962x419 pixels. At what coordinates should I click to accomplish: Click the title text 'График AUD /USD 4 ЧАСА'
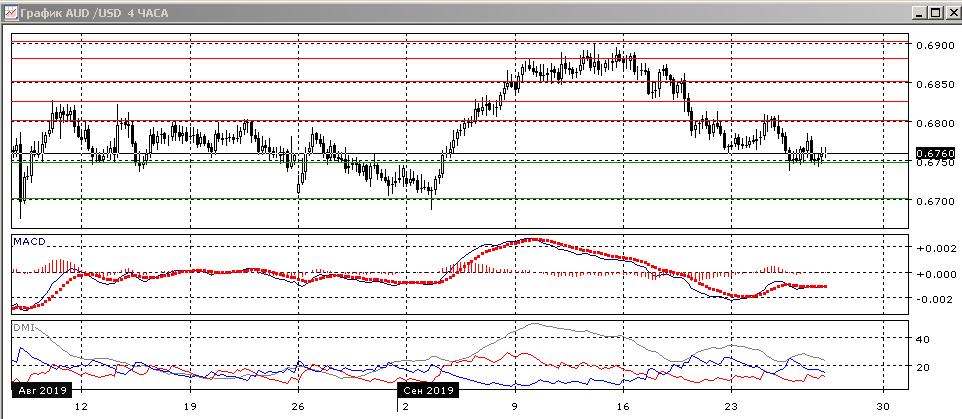tap(93, 13)
